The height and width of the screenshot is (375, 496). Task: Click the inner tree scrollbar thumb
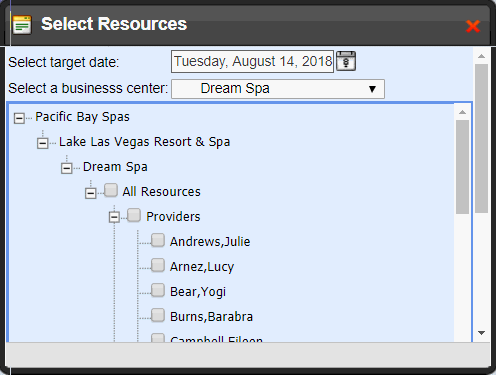click(x=462, y=167)
